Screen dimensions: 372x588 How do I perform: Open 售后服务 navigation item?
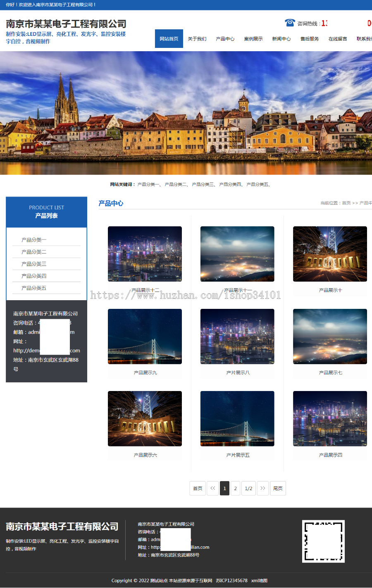pyautogui.click(x=310, y=39)
